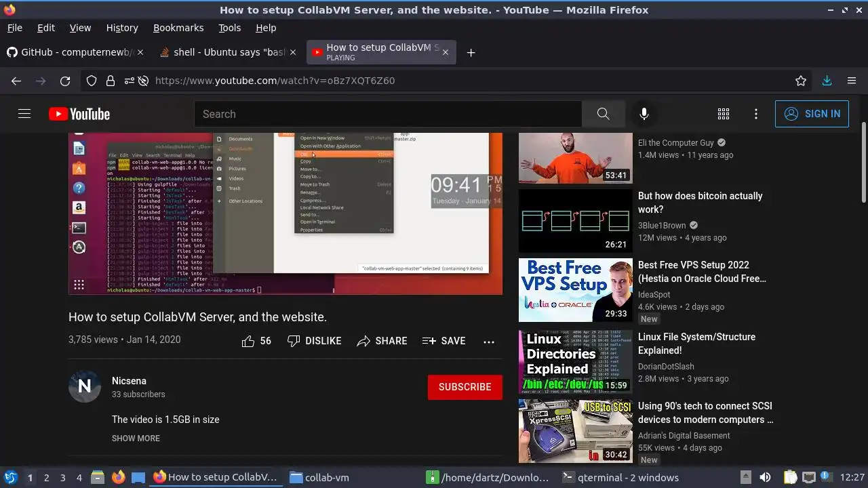Open USB to SCSI video thumbnail
The width and height of the screenshot is (868, 488).
(576, 431)
